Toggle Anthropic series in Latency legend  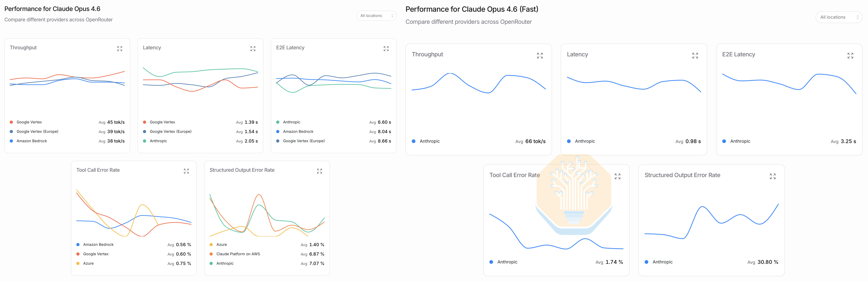158,141
